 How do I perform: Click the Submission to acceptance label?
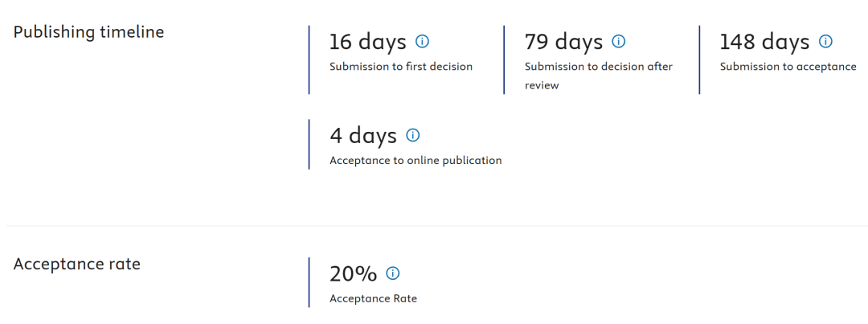[x=788, y=67]
